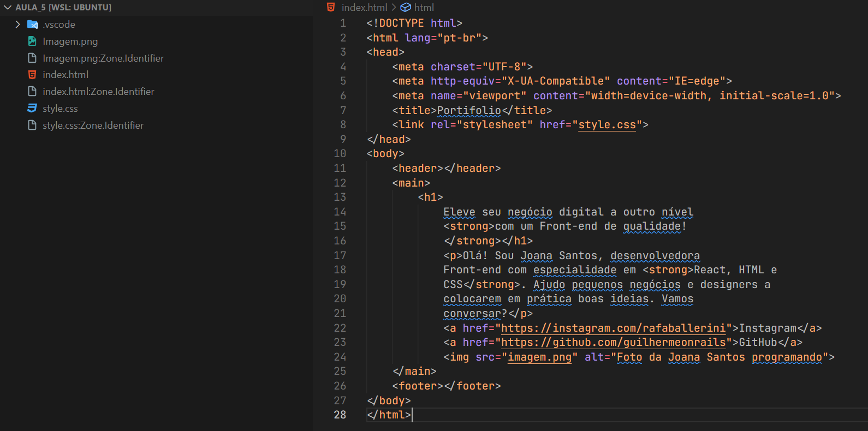This screenshot has height=431, width=868.
Task: Click the Imagem.png:Zone.Identifier file icon
Action: (32, 58)
